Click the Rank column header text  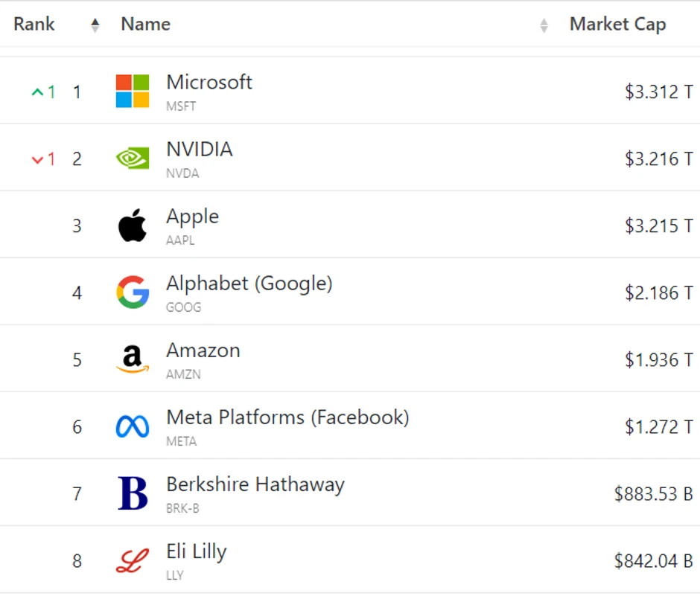point(34,24)
